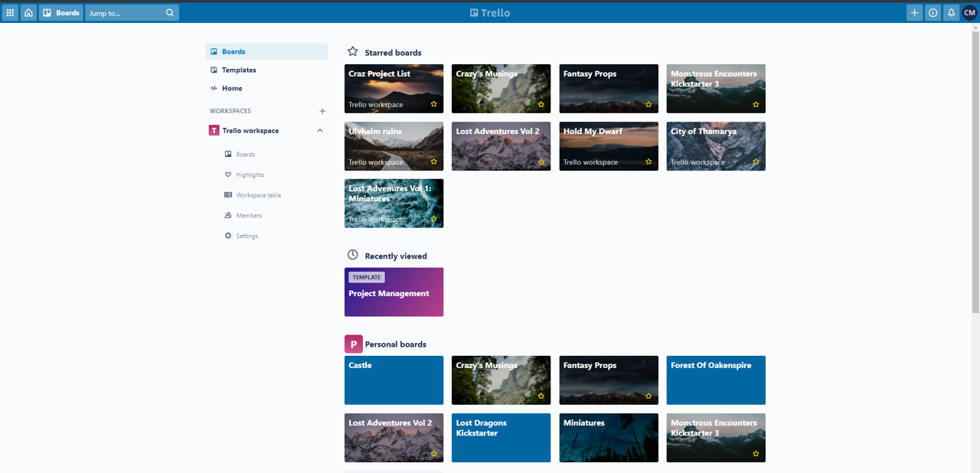Unstar the City of Thamarya board
The image size is (980, 473).
click(x=756, y=162)
